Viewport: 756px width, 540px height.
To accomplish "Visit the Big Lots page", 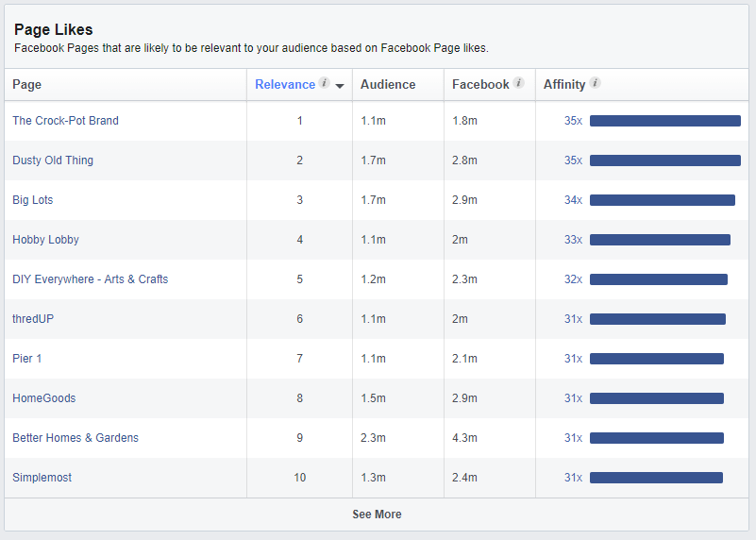I will (x=33, y=200).
